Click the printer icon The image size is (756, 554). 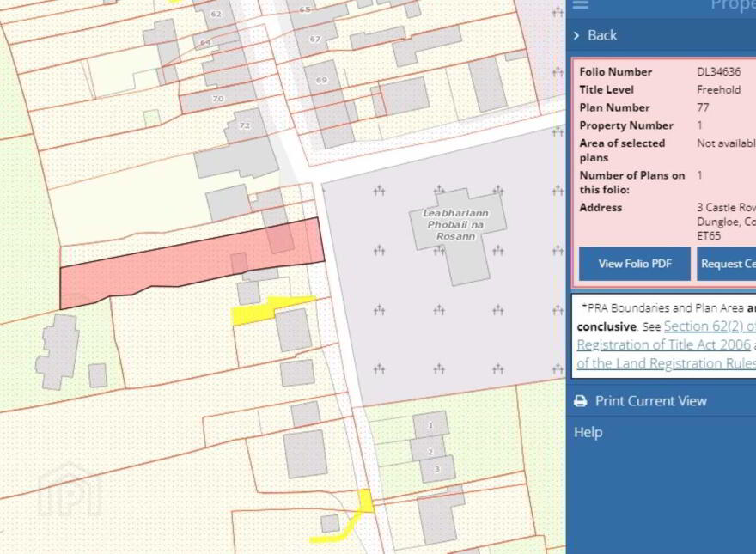[581, 401]
